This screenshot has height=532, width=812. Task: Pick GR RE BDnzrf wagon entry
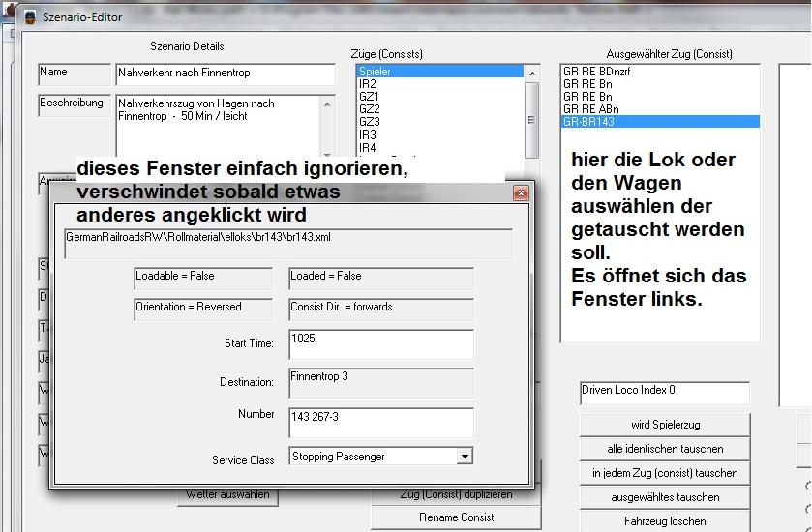pyautogui.click(x=660, y=72)
